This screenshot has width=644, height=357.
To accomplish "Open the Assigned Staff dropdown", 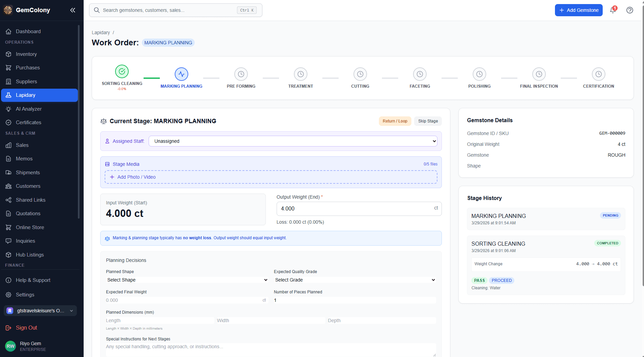I will pyautogui.click(x=293, y=141).
